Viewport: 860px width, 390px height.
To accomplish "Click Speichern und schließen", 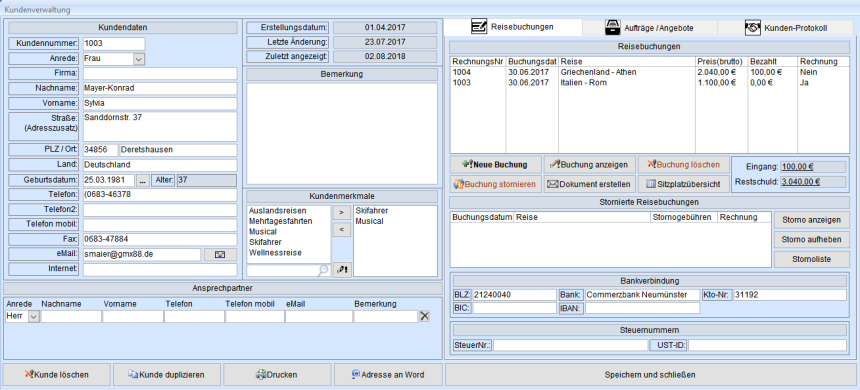I will coord(650,375).
